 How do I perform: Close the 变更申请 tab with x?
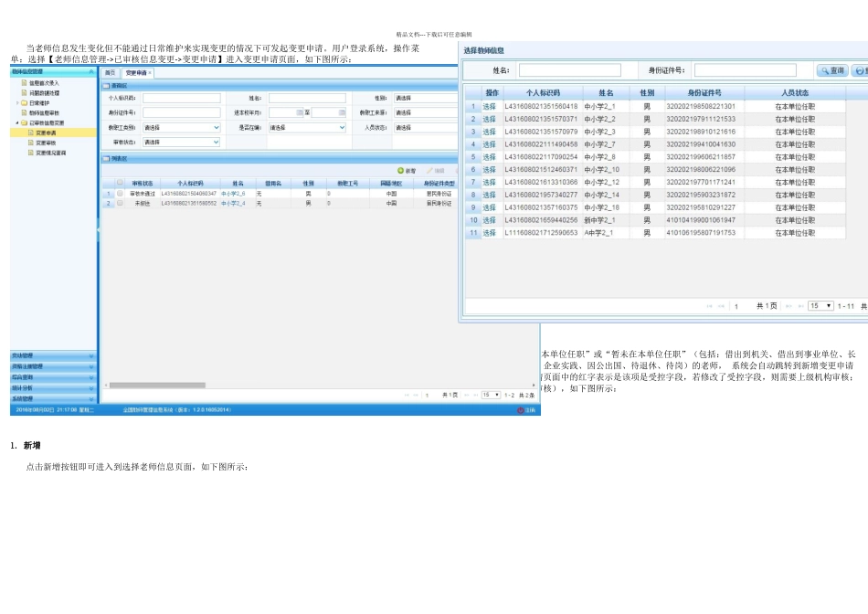(x=150, y=72)
